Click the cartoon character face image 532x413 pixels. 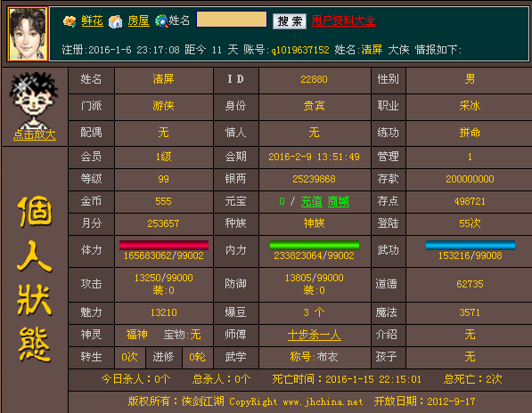tap(34, 100)
